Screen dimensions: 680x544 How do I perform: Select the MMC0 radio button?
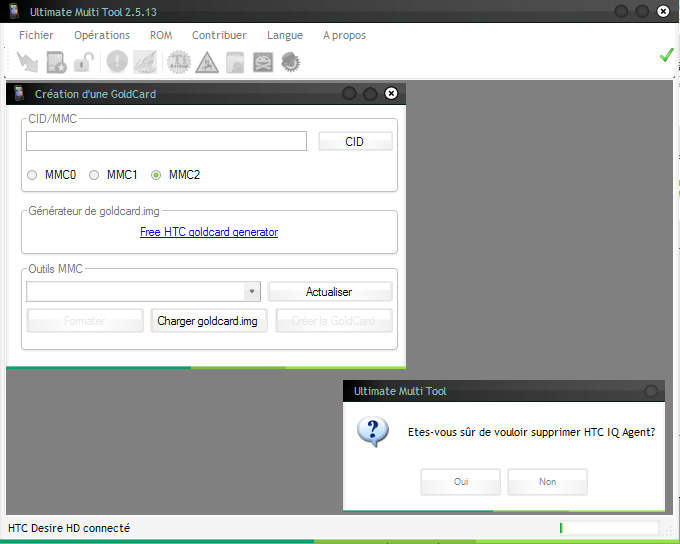point(32,175)
